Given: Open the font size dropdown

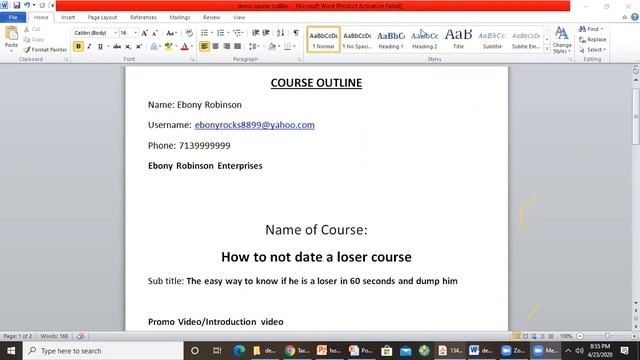Looking at the screenshot, I should (136, 33).
